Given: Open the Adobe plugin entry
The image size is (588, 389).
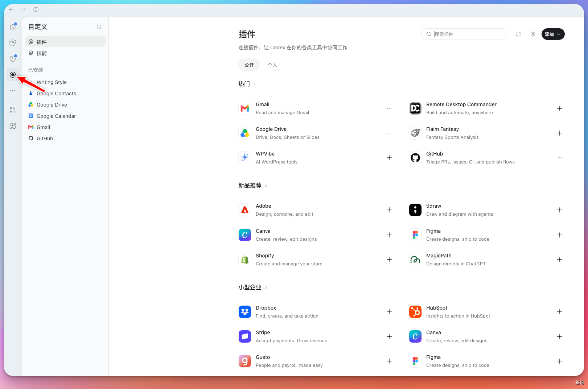Looking at the screenshot, I should pyautogui.click(x=316, y=210).
